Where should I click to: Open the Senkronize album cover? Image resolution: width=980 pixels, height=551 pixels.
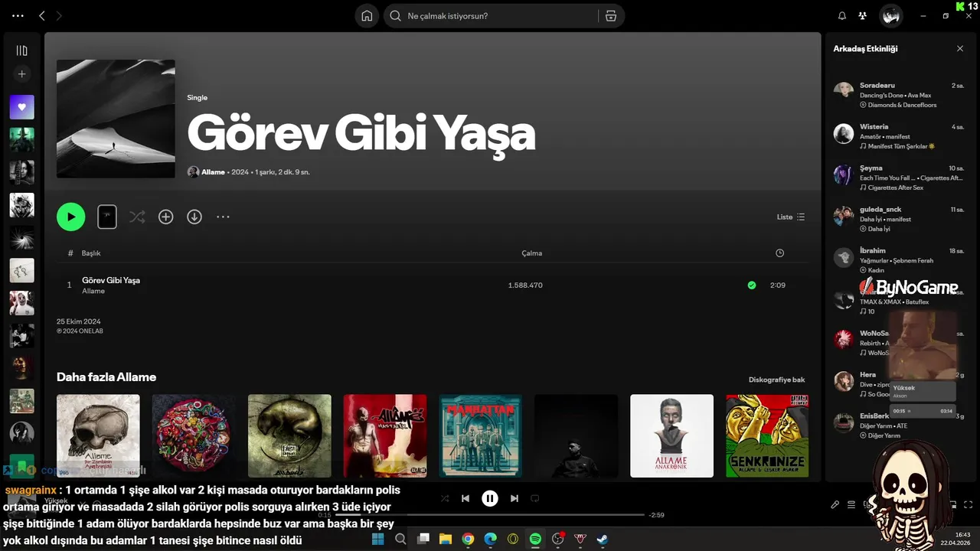pos(767,435)
